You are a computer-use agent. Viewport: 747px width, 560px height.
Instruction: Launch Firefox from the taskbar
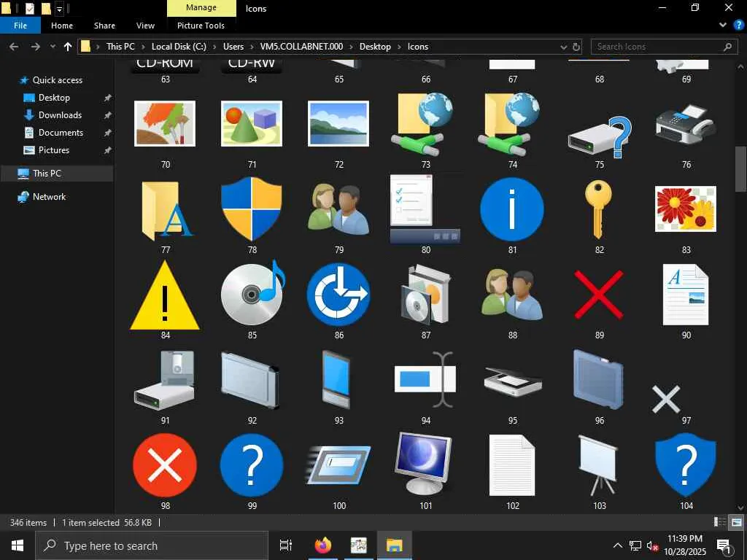point(323,545)
